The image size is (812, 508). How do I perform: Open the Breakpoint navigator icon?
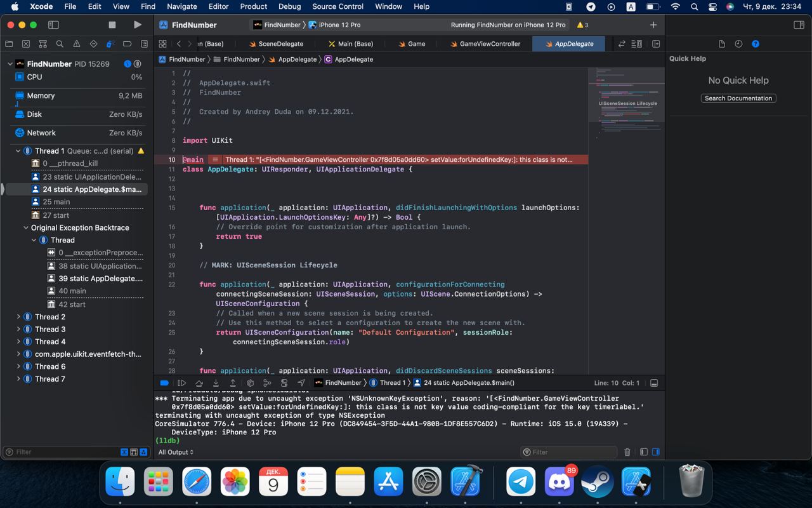pyautogui.click(x=128, y=44)
